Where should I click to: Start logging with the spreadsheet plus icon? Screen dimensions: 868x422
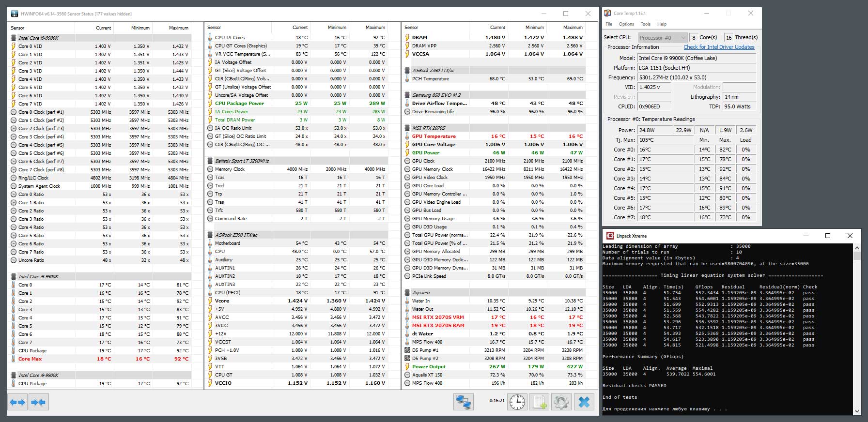pyautogui.click(x=539, y=402)
